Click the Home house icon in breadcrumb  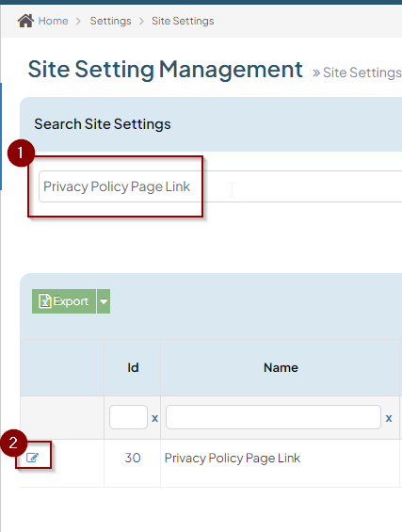pyautogui.click(x=25, y=21)
